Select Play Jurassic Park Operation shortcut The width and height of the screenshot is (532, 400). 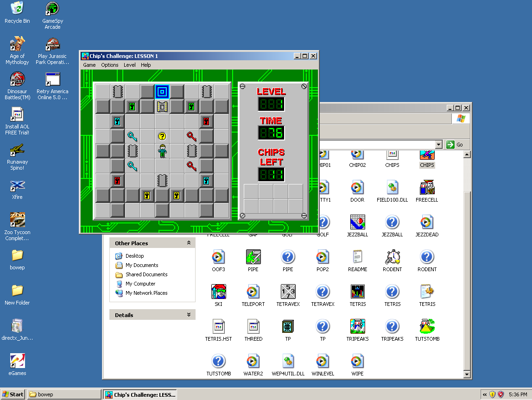point(52,50)
